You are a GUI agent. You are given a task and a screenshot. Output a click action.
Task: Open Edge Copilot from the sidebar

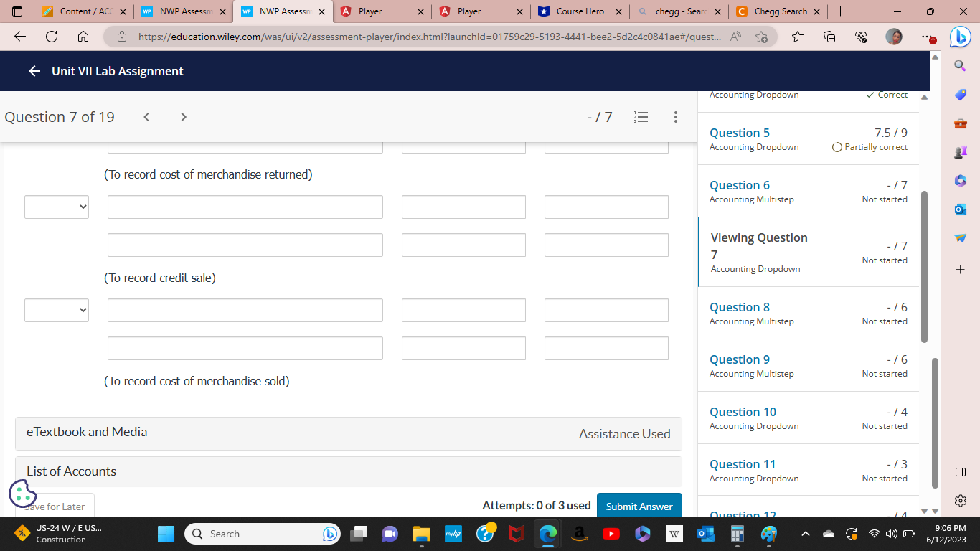(960, 37)
